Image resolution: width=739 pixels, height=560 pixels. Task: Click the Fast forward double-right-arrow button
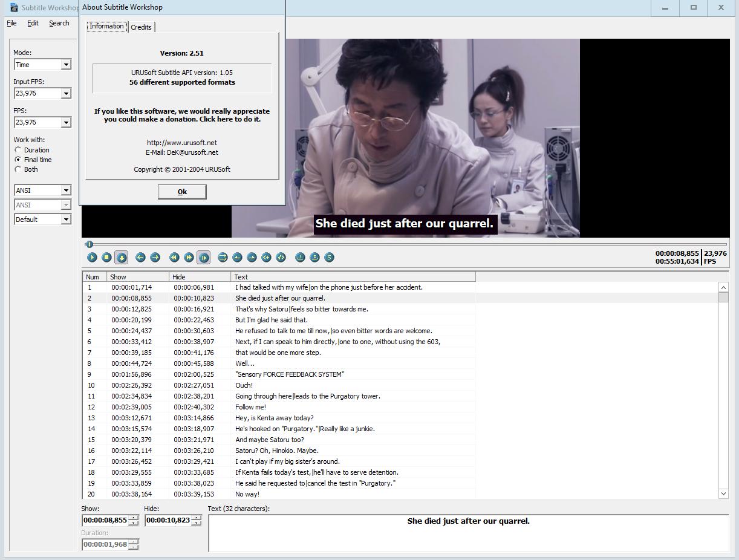[x=189, y=258]
